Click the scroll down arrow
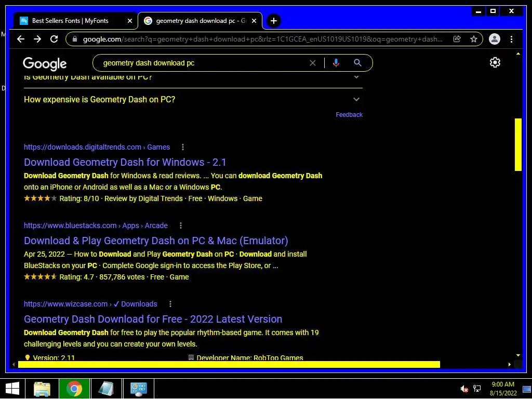Image resolution: width=532 pixels, height=399 pixels. coord(518,355)
